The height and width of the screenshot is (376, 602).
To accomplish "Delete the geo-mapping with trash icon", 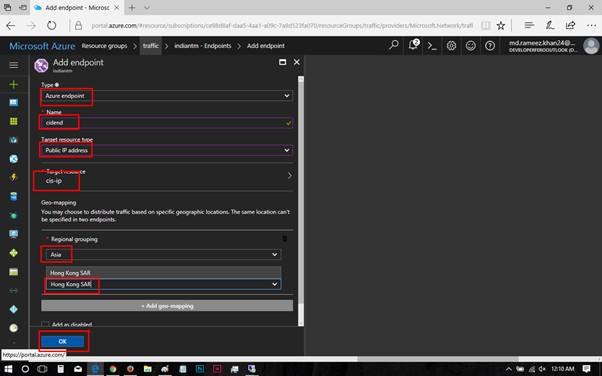I will click(x=284, y=239).
